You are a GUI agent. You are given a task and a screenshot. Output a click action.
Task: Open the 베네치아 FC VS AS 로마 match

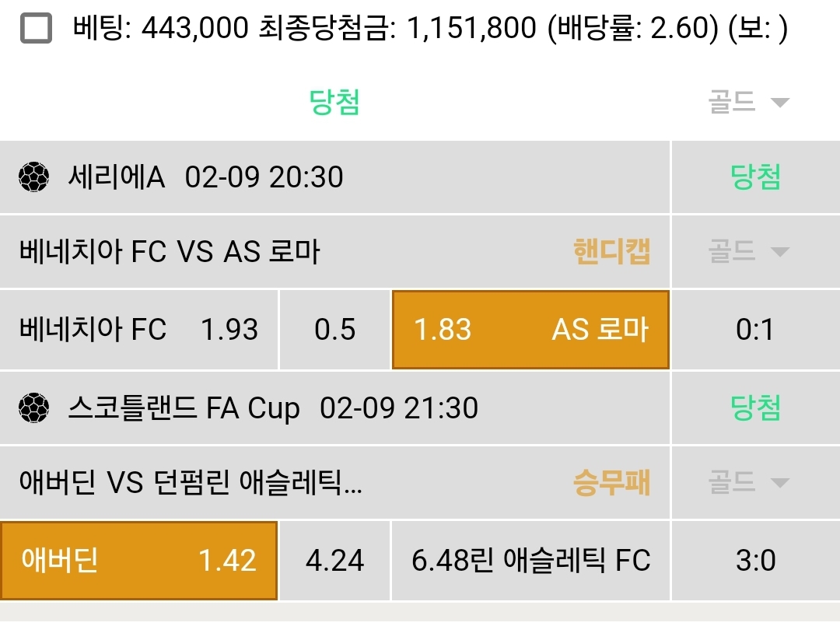click(x=170, y=252)
